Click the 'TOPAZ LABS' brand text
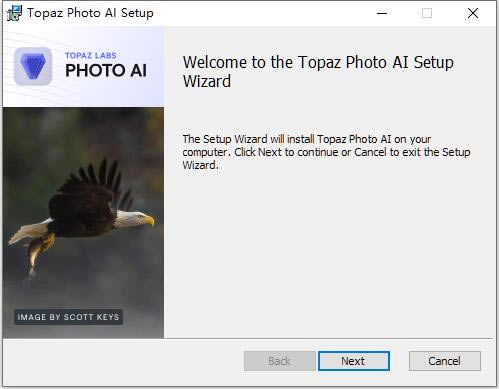This screenshot has height=389, width=499. click(x=91, y=55)
